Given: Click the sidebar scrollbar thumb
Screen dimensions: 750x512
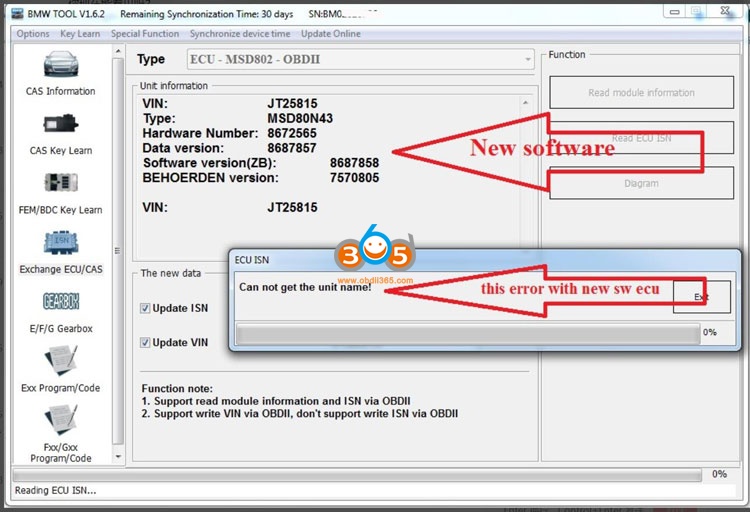Looking at the screenshot, I should pyautogui.click(x=118, y=251).
